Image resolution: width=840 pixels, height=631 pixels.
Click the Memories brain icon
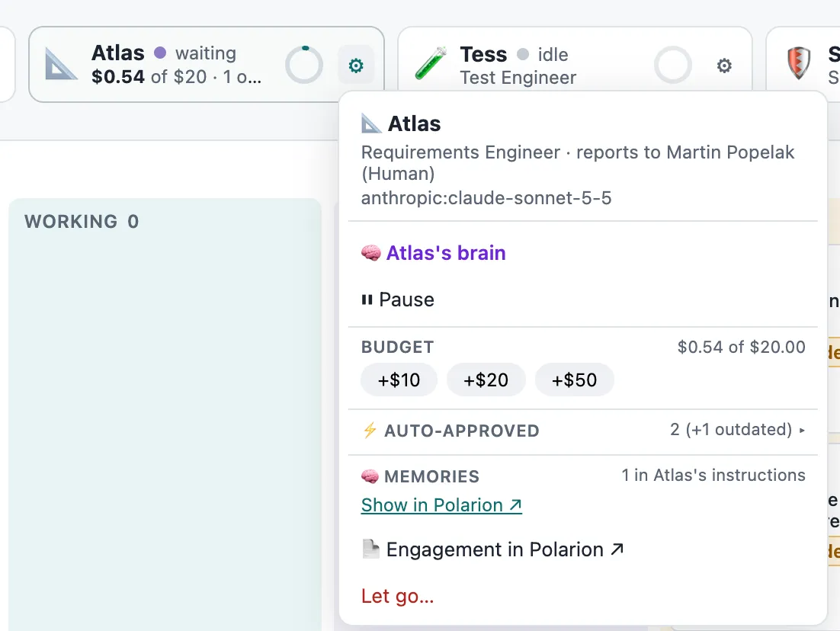point(370,476)
